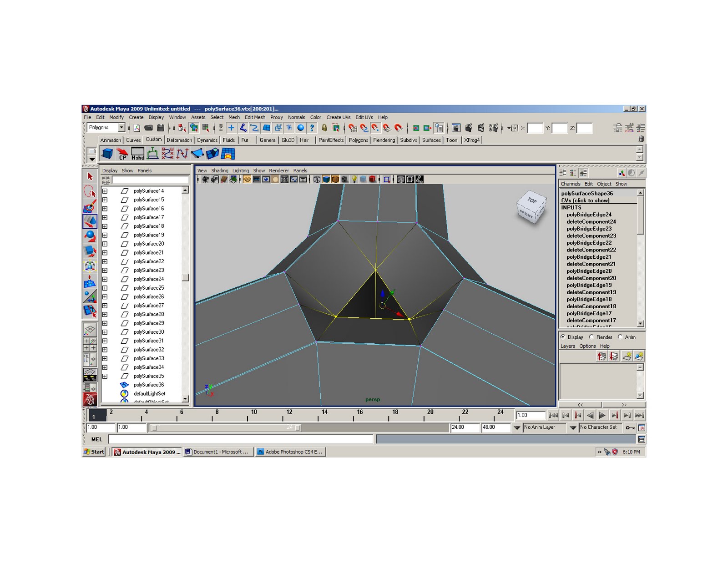The image size is (728, 562).
Task: Choose the Soft Modification tool
Action: [x=90, y=281]
